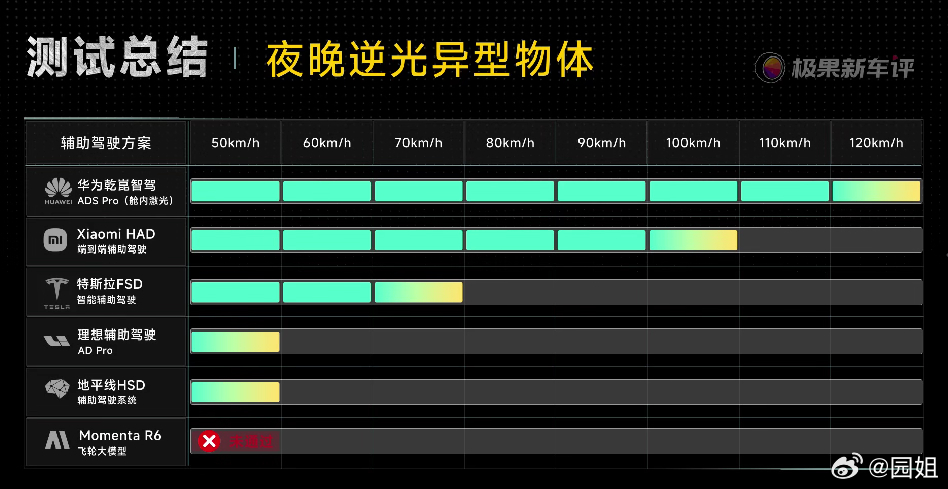Click 理想 AD Pro's gradient bar at 50km/h

click(235, 342)
